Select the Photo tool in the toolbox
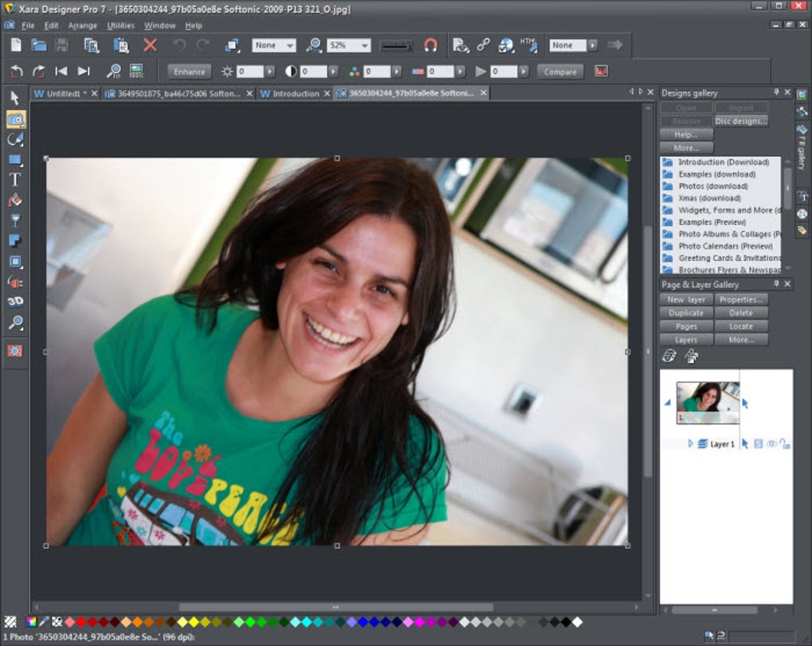812x646 pixels. tap(15, 119)
